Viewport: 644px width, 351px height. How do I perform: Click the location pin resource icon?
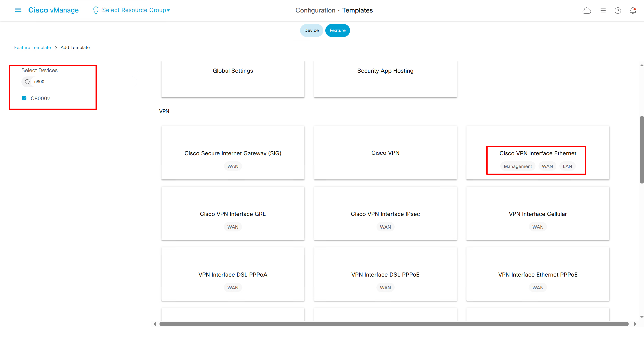click(96, 10)
